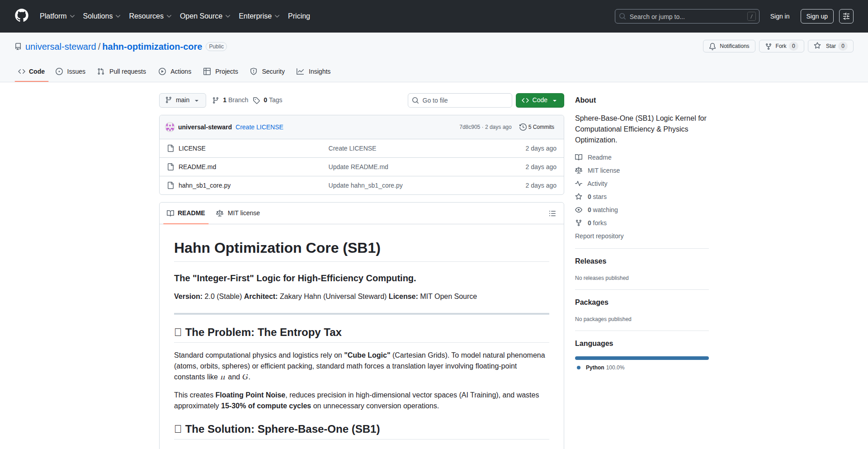Open the green Code dropdown
This screenshot has height=449, width=868.
tap(539, 100)
